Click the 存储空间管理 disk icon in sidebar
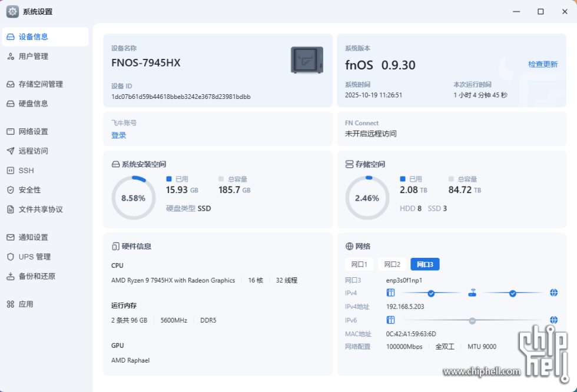The height and width of the screenshot is (392, 577). pyautogui.click(x=11, y=84)
